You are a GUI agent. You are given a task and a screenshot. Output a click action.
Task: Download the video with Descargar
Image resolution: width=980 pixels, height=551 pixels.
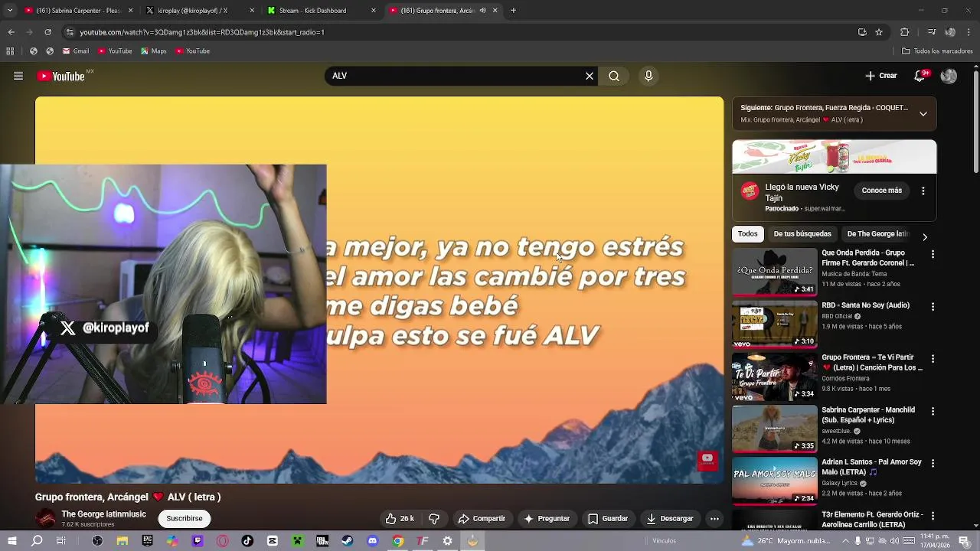[670, 519]
